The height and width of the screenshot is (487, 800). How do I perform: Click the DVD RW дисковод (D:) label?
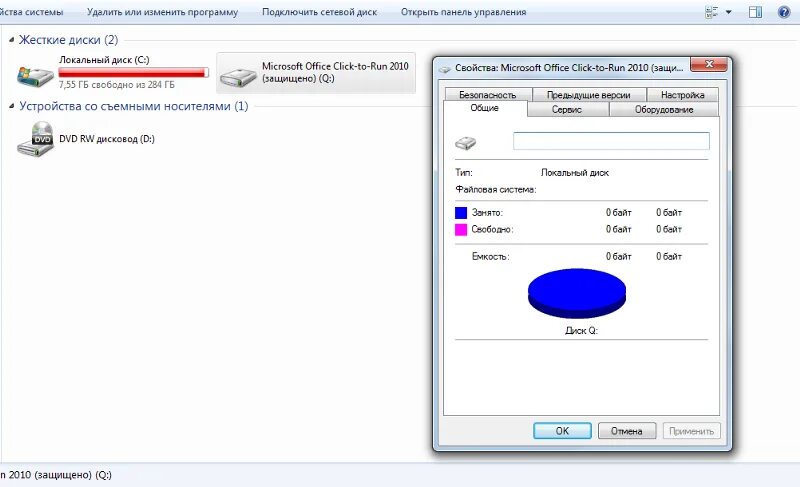pyautogui.click(x=107, y=139)
